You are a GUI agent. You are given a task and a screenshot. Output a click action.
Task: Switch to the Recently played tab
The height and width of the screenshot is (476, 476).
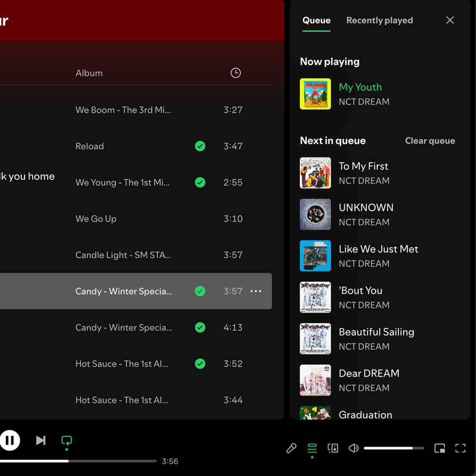pos(380,20)
